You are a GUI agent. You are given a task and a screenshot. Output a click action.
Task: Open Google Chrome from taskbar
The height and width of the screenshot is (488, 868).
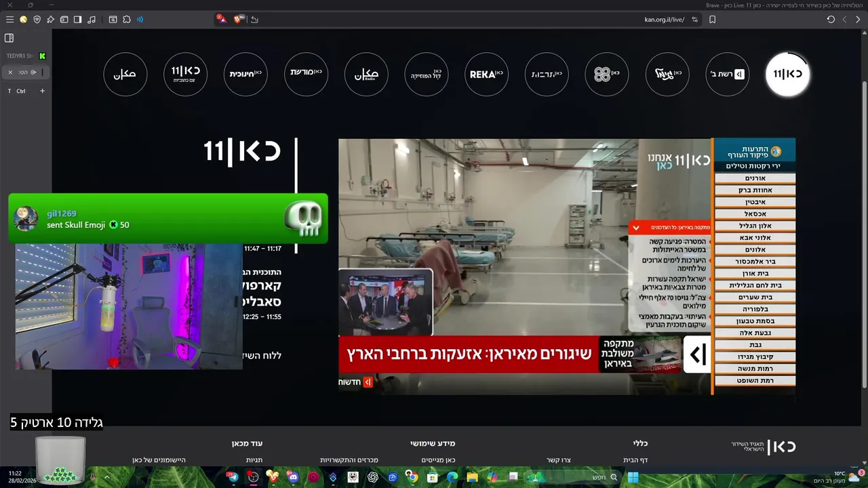tap(412, 477)
